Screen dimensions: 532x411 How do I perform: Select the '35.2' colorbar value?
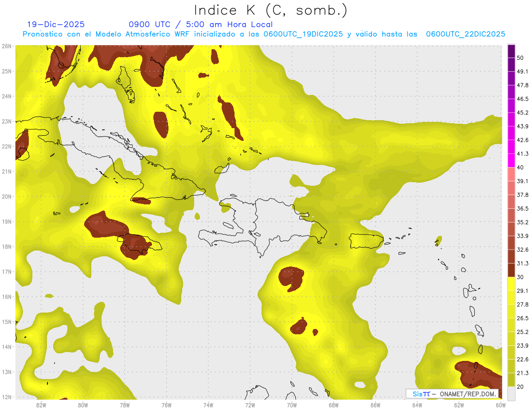523,222
